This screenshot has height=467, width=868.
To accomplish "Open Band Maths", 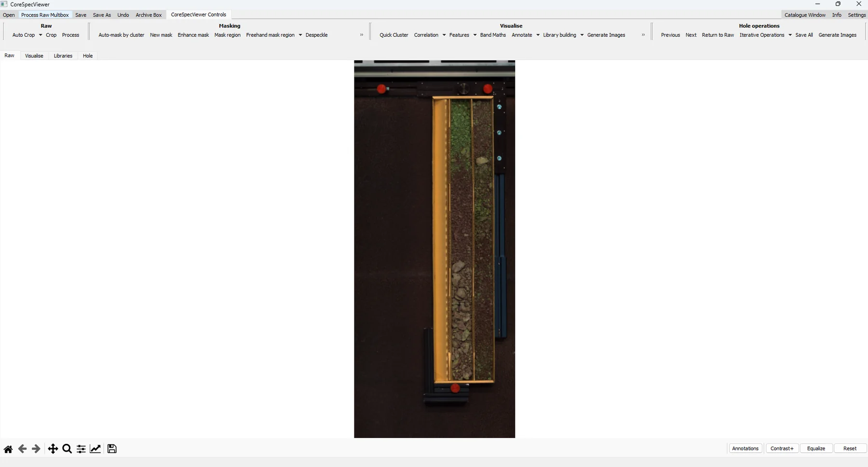I will (493, 35).
